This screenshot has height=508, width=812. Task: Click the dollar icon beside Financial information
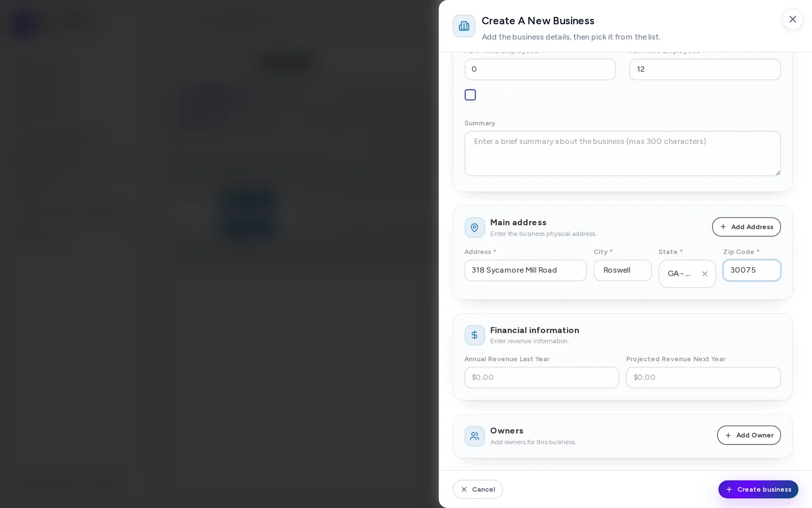coord(475,335)
